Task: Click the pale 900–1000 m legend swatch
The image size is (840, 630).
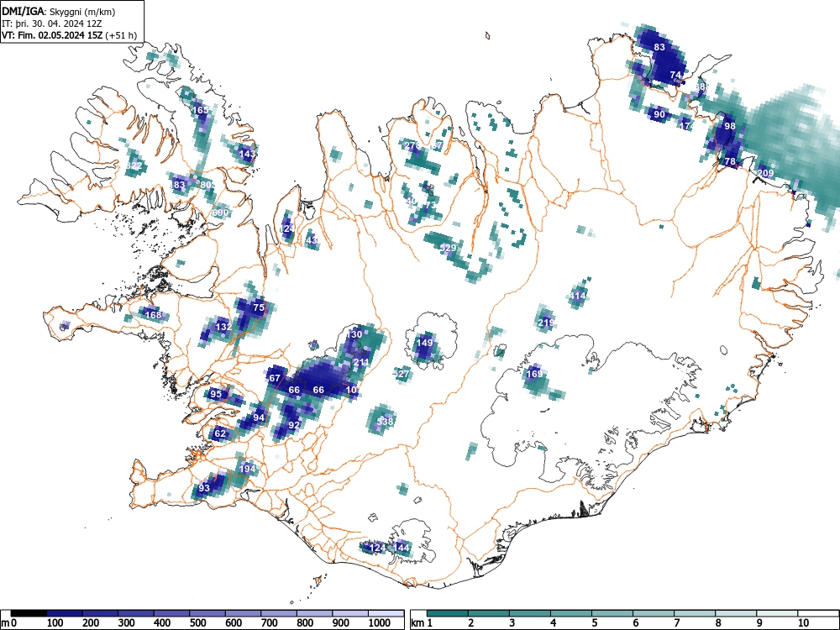Action: 350,613
